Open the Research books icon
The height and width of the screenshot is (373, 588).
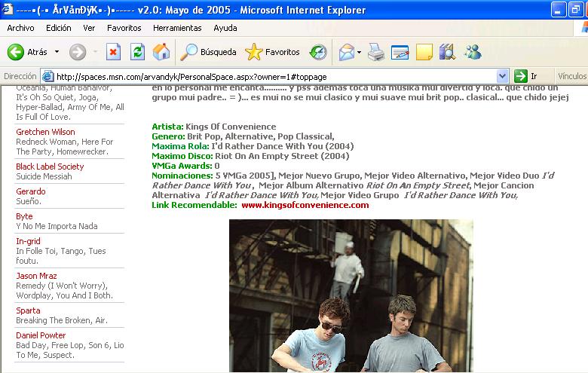tap(447, 52)
